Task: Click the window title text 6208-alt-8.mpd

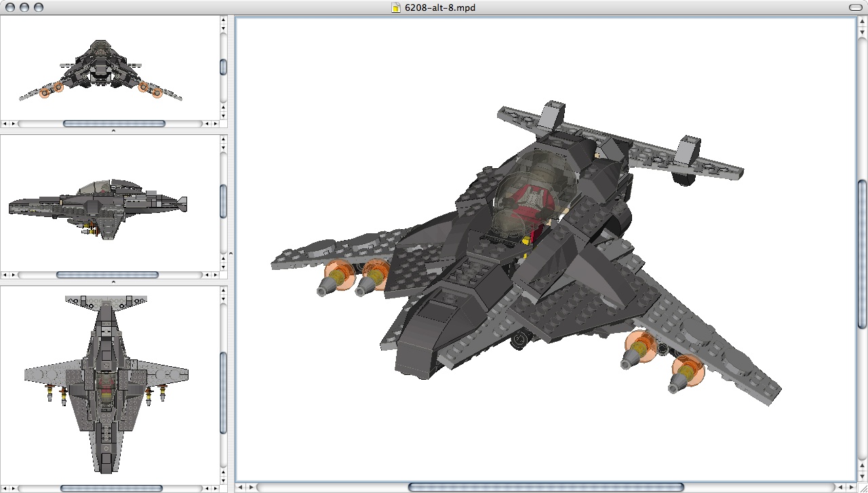Action: tap(439, 8)
